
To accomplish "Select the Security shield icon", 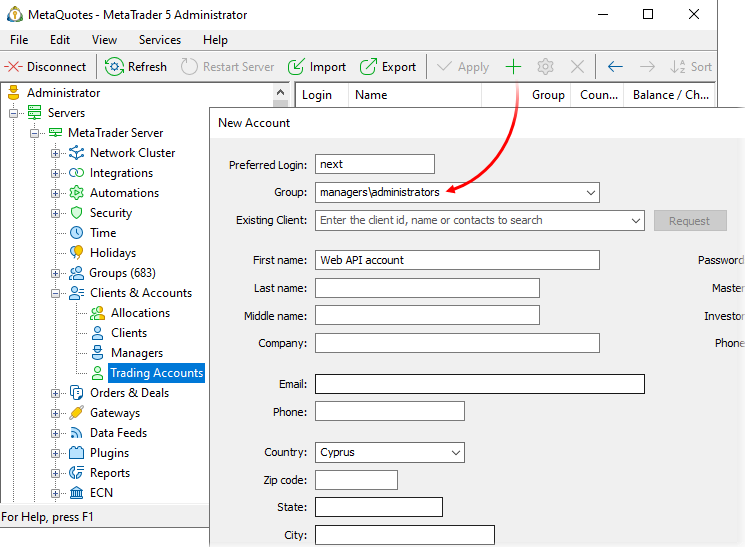I will point(76,213).
